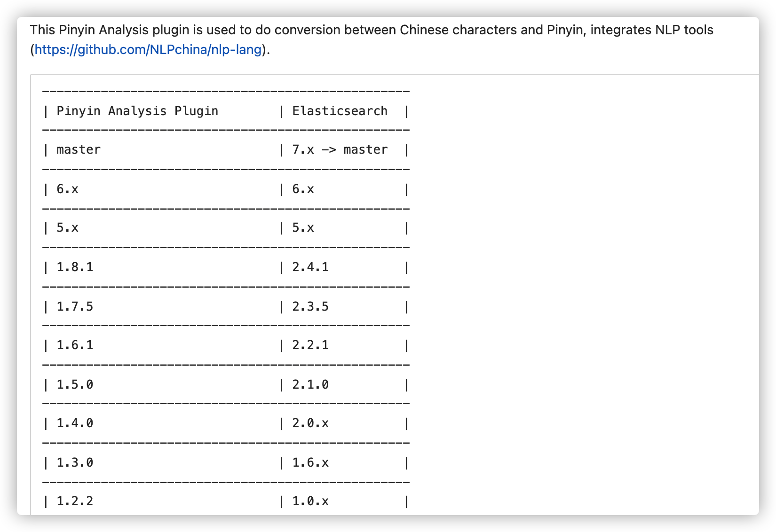Click the "1.5.0" plugin version text

75,385
